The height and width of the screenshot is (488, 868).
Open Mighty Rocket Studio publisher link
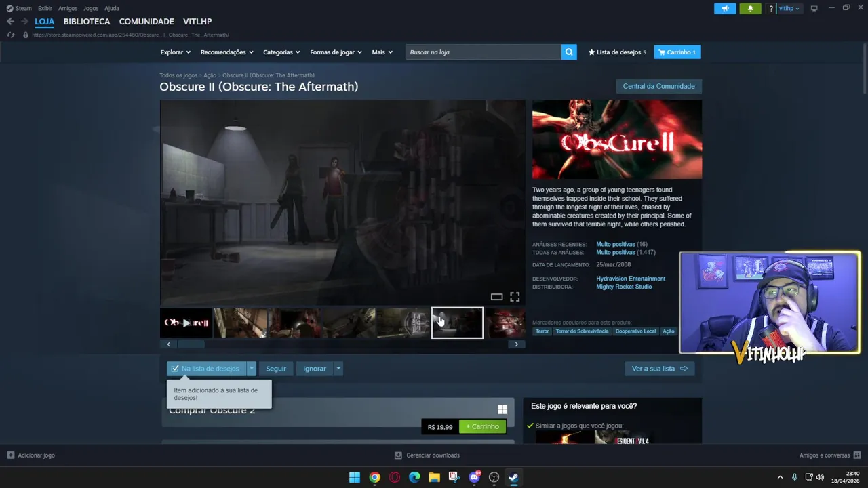click(624, 287)
